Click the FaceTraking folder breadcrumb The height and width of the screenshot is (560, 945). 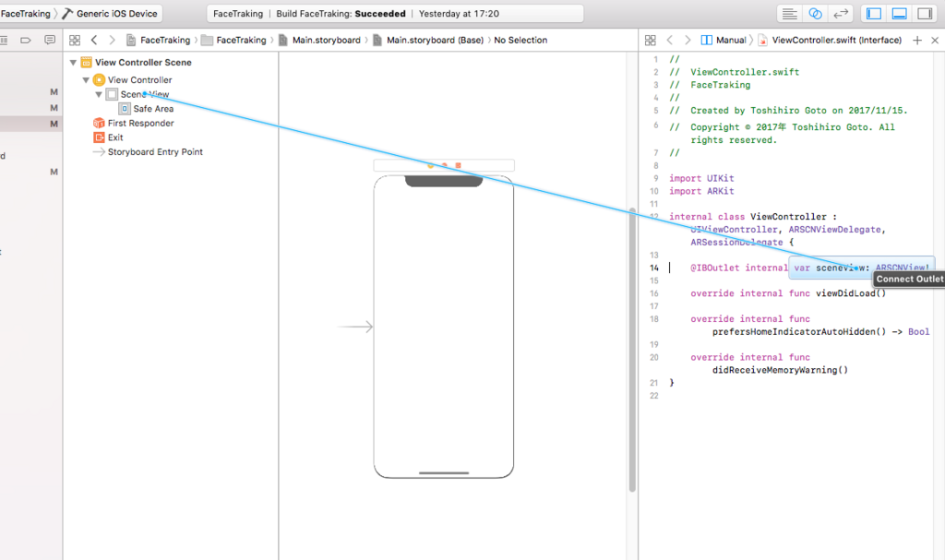tap(233, 40)
